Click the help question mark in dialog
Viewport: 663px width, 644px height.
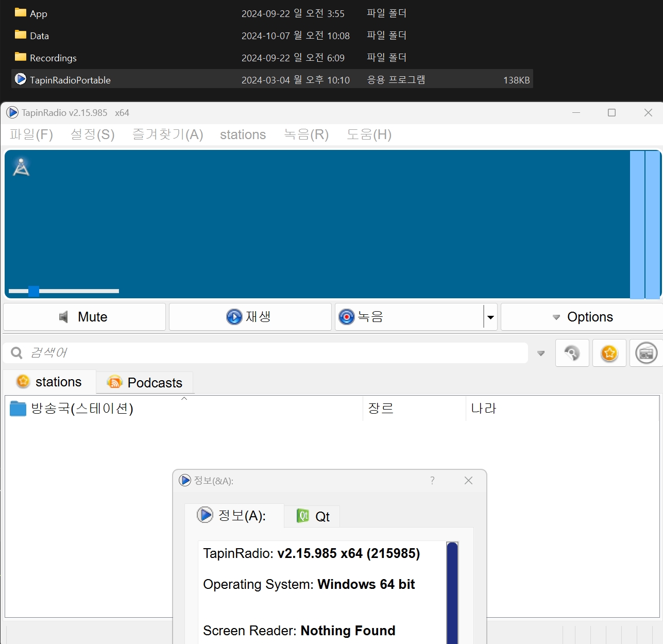432,480
